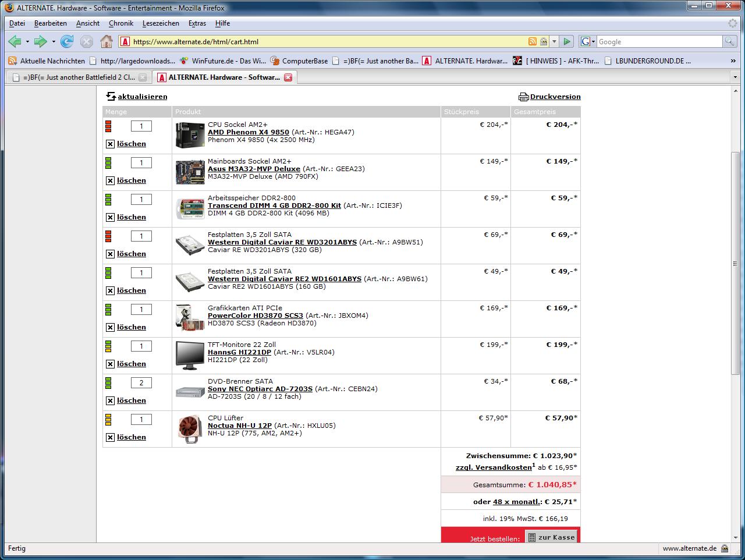The image size is (745, 560).
Task: Open the [ HINWEIS ] - AFK-Thr... bookmark
Action: [556, 61]
